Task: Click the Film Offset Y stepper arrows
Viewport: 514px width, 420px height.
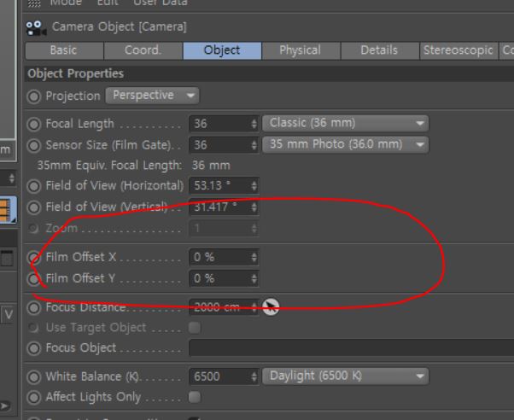Action: (254, 278)
